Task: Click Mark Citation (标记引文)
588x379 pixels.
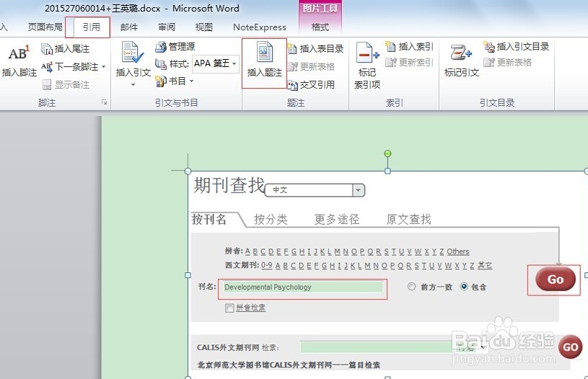Action: 461,61
